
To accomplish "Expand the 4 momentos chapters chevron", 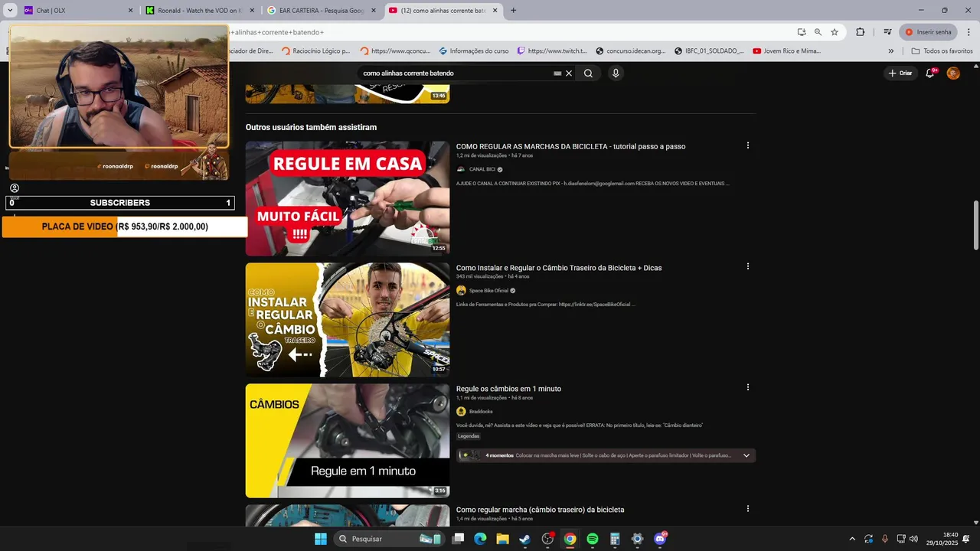I will coord(746,455).
